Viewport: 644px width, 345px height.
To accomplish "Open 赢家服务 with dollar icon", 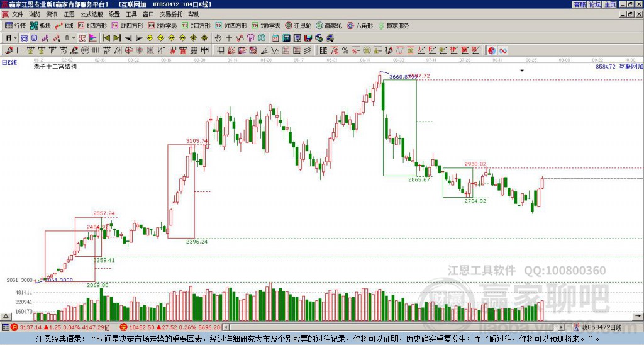I will pos(394,25).
